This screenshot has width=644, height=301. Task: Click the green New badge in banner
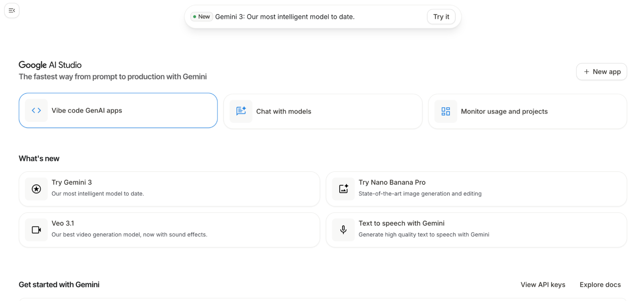click(202, 17)
